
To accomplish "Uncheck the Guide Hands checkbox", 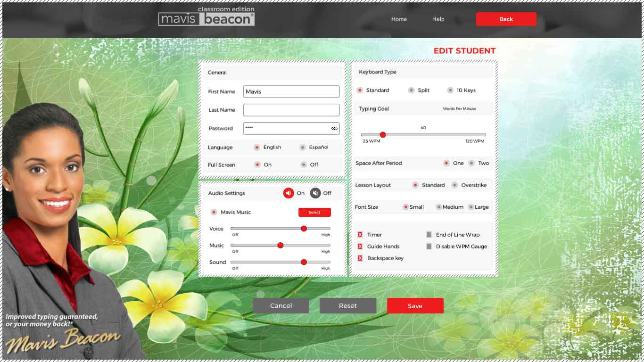I will pos(360,247).
